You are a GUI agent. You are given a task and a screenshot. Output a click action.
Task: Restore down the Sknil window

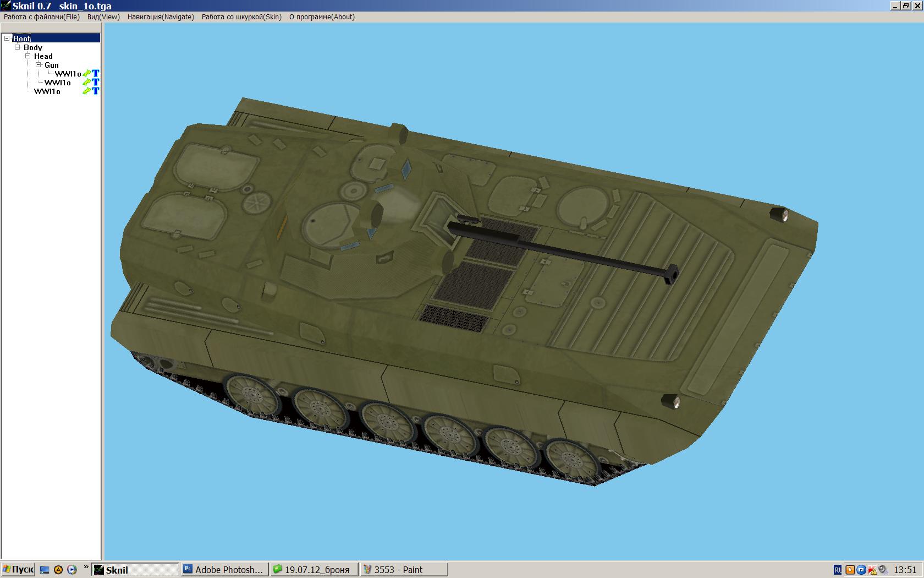905,6
